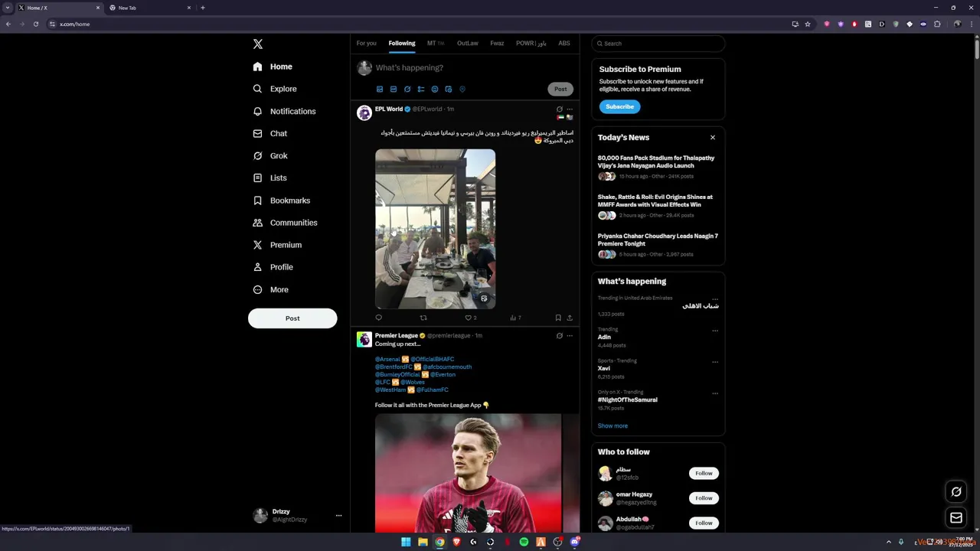This screenshot has width=980, height=551.
Task: Open File Explorer from the taskbar
Action: pos(423,543)
